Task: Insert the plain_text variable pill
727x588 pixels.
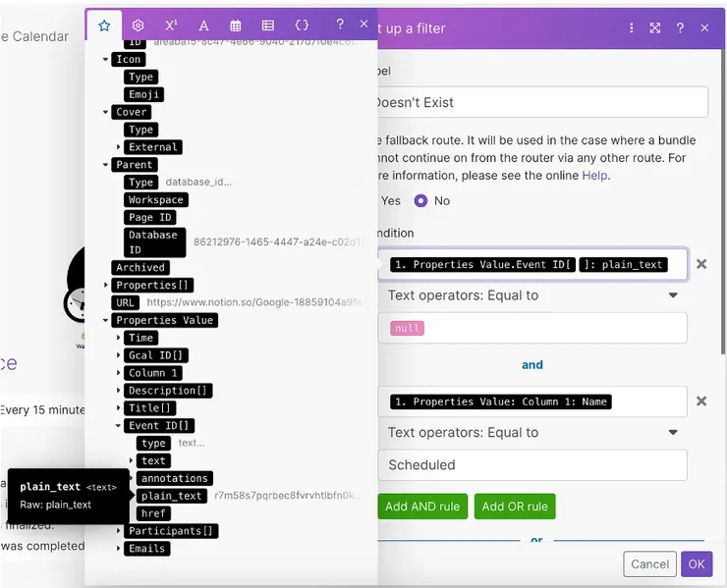Action: point(172,497)
